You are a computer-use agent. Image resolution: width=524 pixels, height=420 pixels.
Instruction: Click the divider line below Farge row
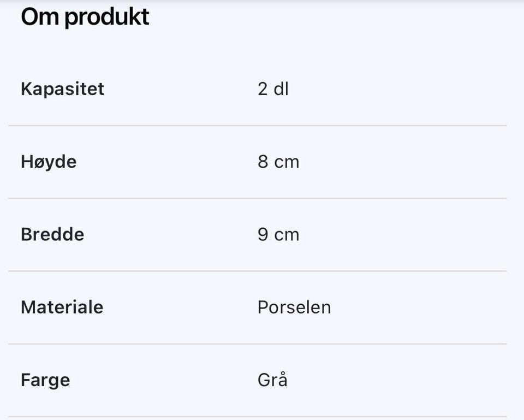[x=257, y=417]
